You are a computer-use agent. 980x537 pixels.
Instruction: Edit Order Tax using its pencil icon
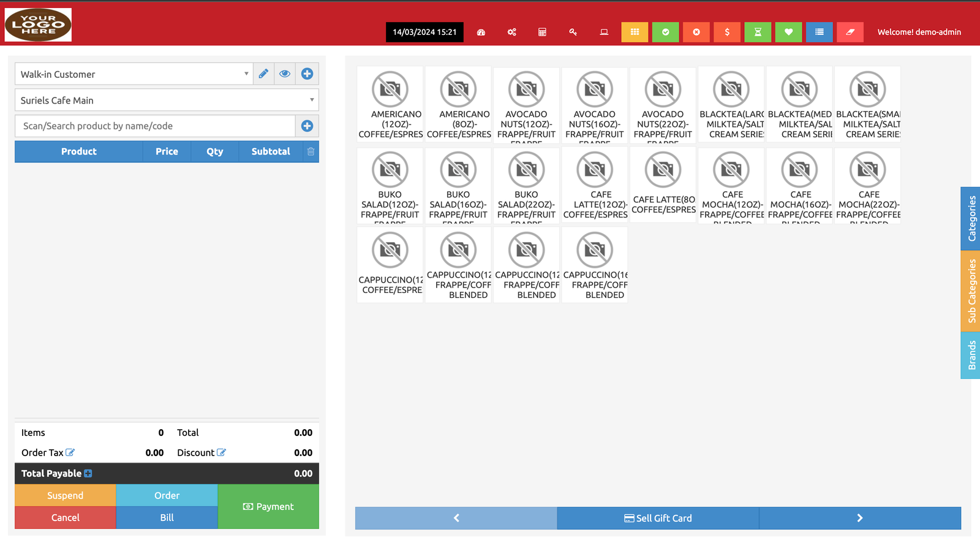tap(70, 452)
